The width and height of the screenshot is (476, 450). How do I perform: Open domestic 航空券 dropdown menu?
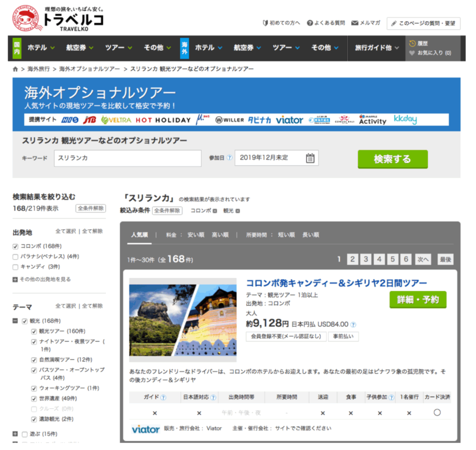coord(80,48)
